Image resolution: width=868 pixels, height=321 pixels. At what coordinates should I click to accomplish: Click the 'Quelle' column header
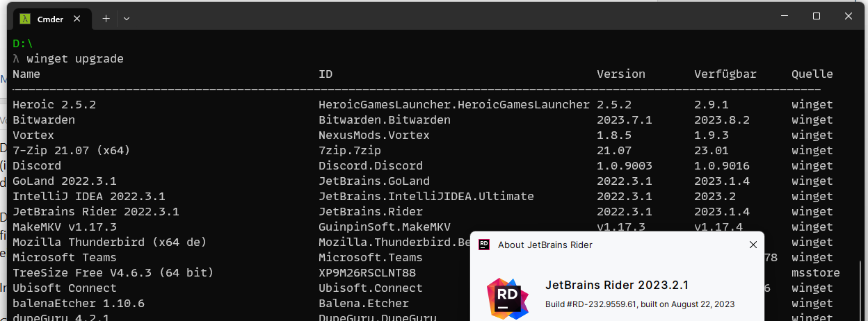pos(812,74)
